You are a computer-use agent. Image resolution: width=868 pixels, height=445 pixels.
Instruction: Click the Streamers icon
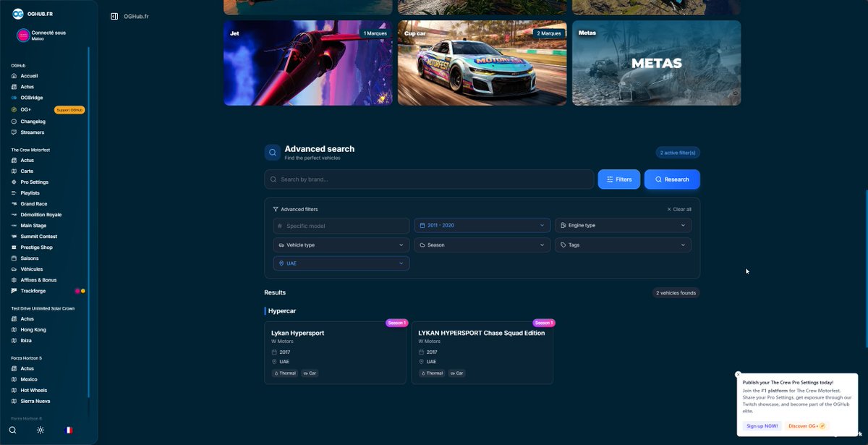tap(14, 132)
